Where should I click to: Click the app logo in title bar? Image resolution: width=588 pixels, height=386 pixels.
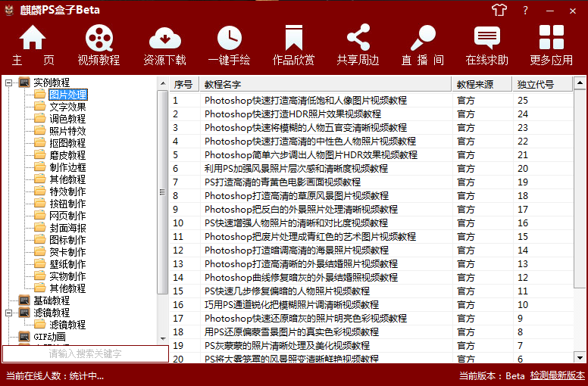(9, 10)
